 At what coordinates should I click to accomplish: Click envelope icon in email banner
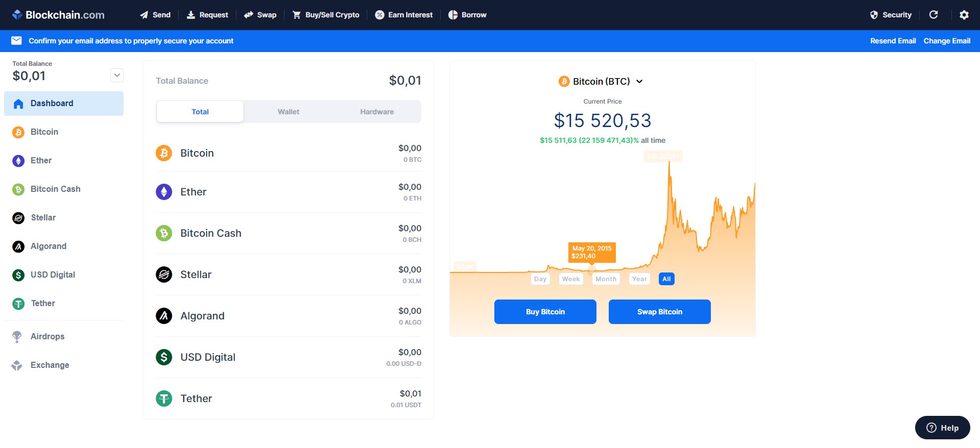click(x=16, y=41)
